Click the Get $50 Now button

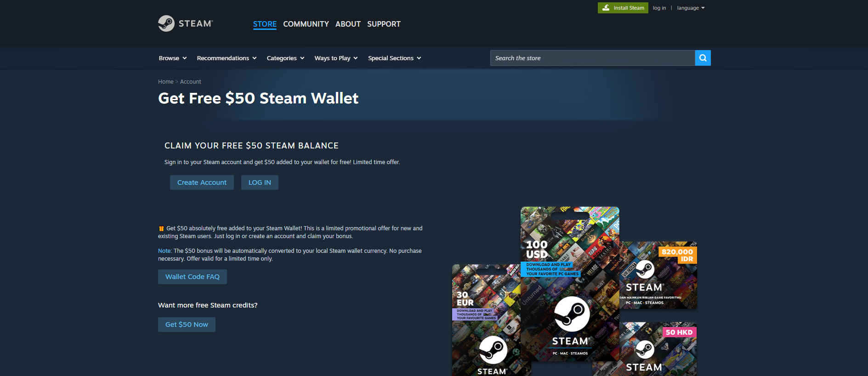click(187, 325)
